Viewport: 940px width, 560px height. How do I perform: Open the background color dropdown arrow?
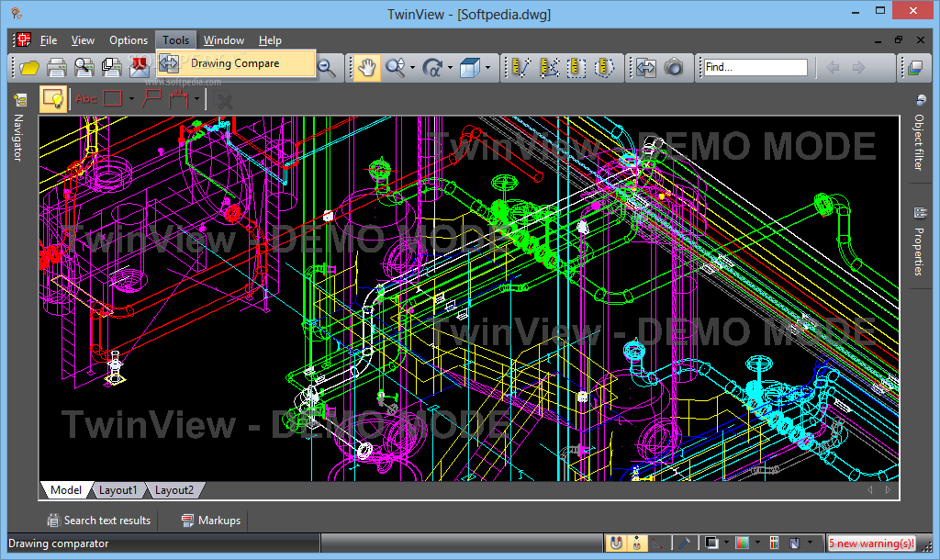(x=726, y=543)
